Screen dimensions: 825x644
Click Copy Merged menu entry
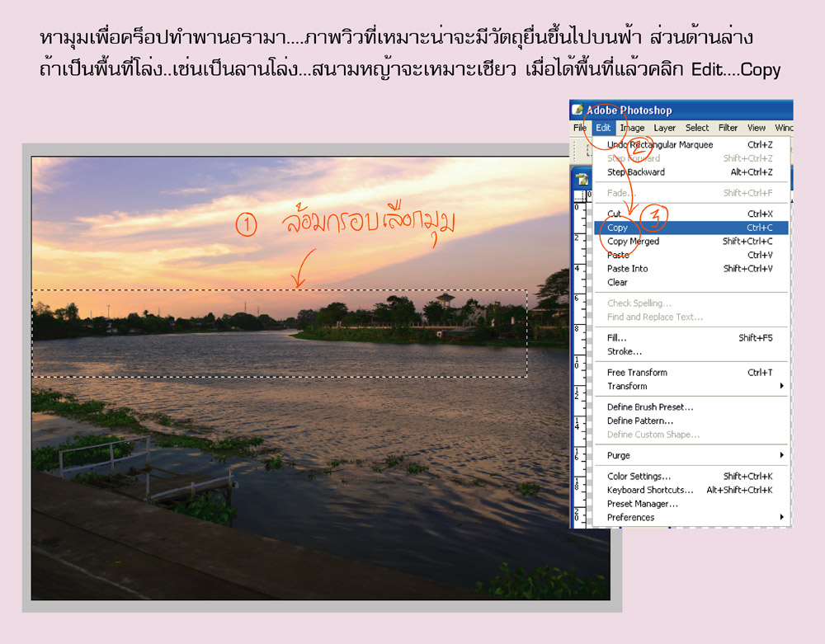[634, 242]
